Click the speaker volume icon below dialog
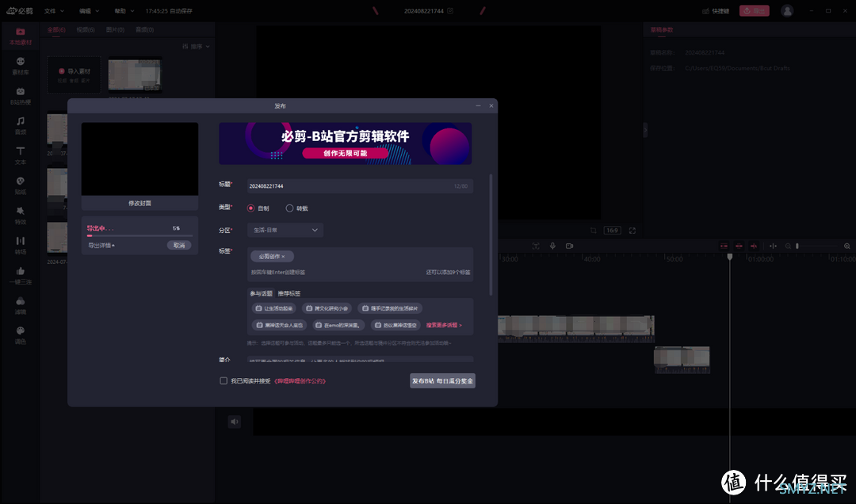This screenshot has width=856, height=504. [234, 422]
